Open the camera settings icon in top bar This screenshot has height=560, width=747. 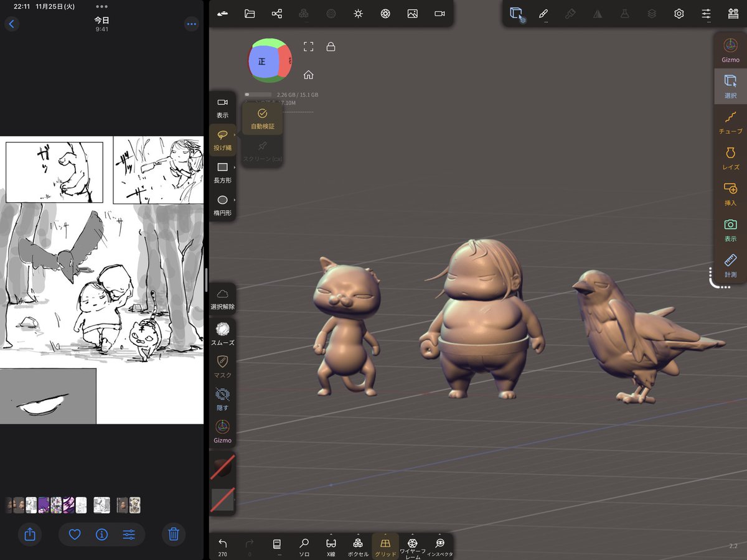click(439, 14)
